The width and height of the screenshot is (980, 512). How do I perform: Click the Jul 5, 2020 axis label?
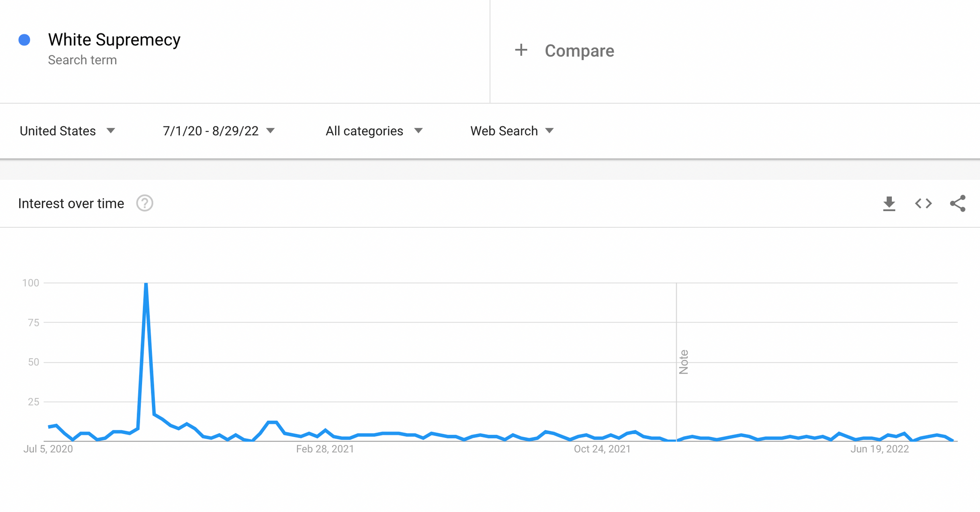pyautogui.click(x=48, y=449)
